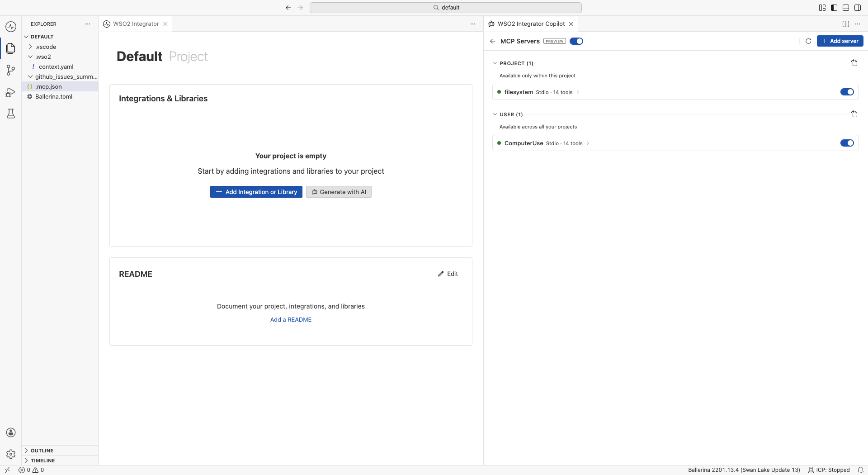Screen dimensions: 868x475
Task: Collapse the USER (1) servers section
Action: tap(495, 114)
